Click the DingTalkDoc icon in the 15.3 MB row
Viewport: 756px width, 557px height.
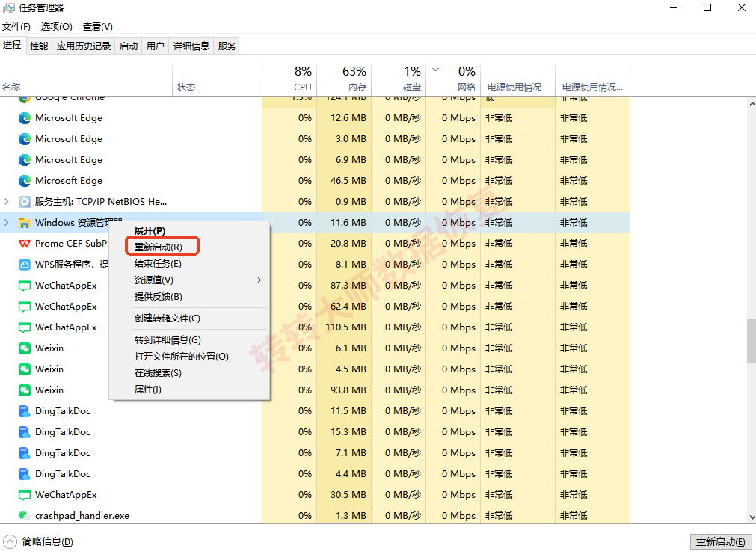(25, 432)
